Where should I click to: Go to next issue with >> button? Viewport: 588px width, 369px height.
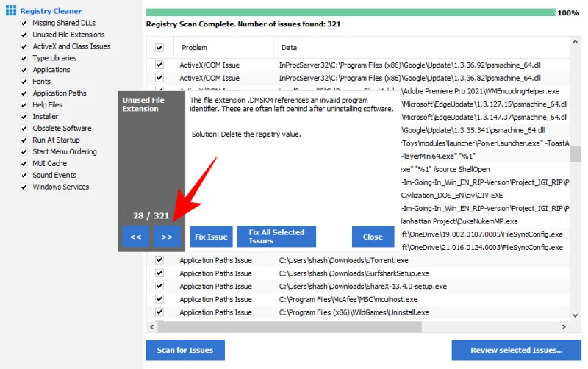(167, 237)
